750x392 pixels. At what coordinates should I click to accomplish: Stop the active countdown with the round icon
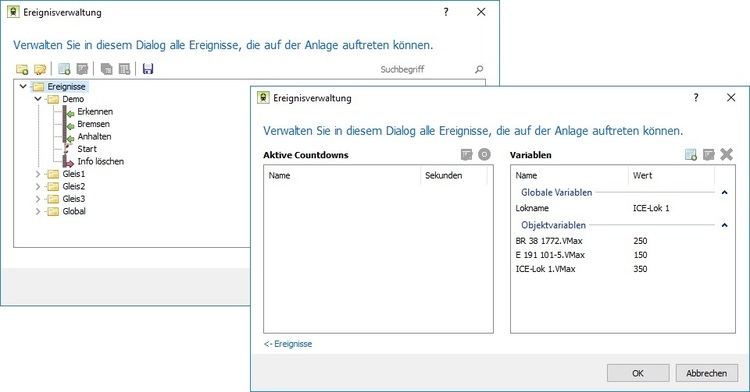[485, 154]
